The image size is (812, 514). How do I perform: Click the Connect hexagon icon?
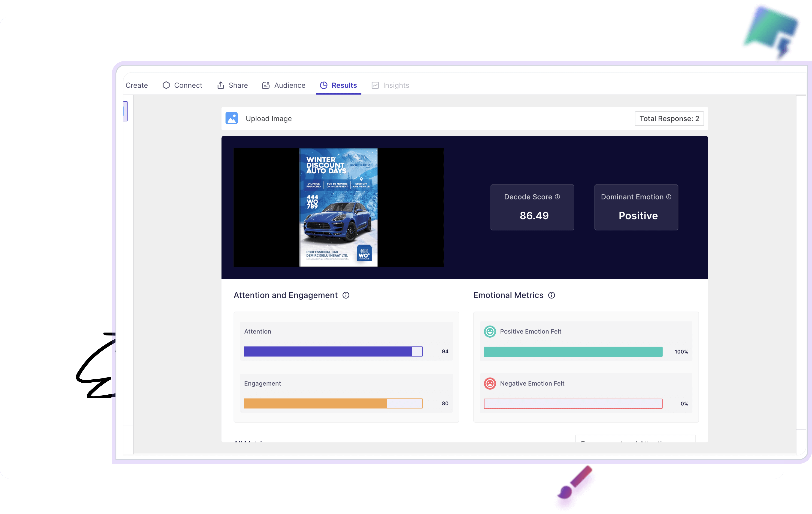coord(166,85)
